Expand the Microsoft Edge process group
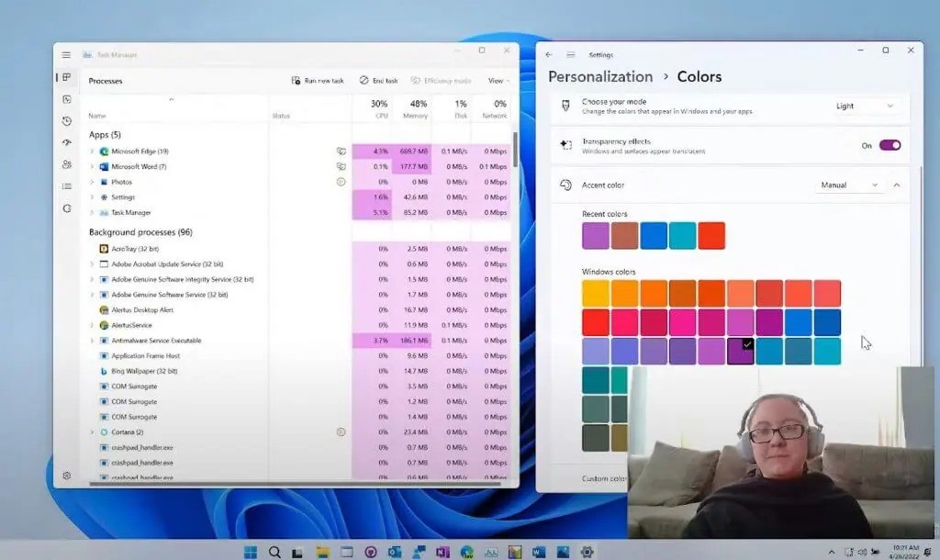Image resolution: width=940 pixels, height=560 pixels. coord(92,151)
